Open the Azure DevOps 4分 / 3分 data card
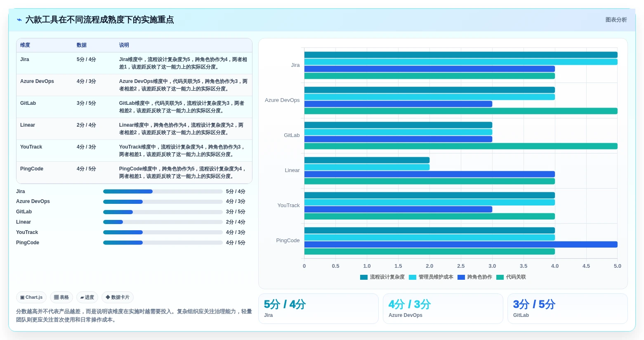Viewport: 644px width, 340px height. (443, 309)
